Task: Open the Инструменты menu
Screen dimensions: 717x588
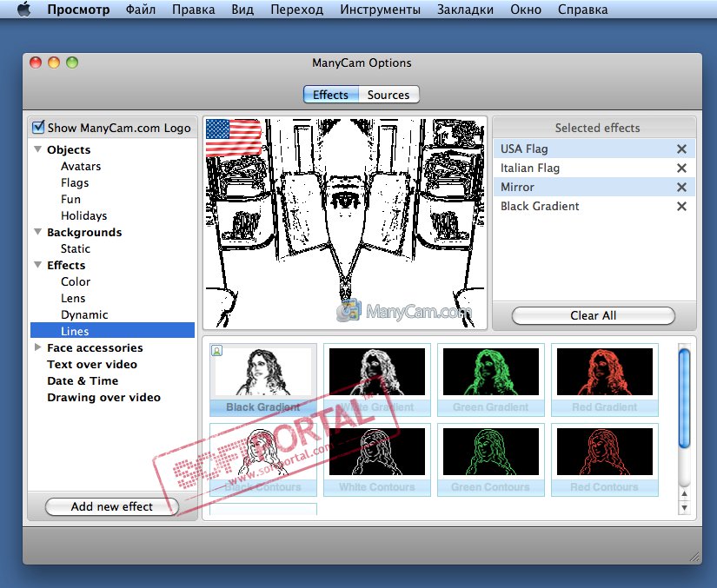Action: coord(380,10)
